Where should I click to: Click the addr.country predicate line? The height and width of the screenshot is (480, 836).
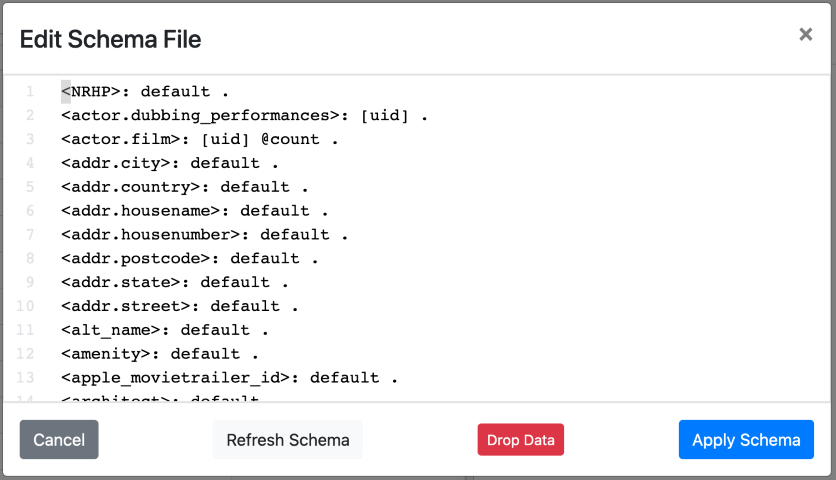pyautogui.click(x=185, y=187)
